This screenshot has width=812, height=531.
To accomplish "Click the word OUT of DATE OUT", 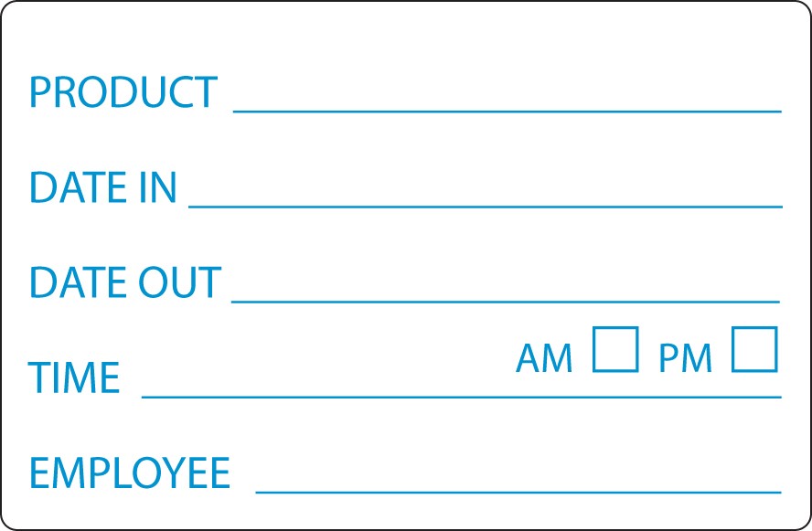I will click(x=179, y=282).
